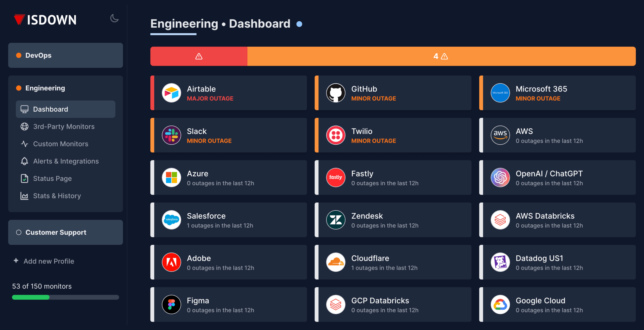Open Custom Monitors page
The height and width of the screenshot is (330, 644).
click(65, 144)
